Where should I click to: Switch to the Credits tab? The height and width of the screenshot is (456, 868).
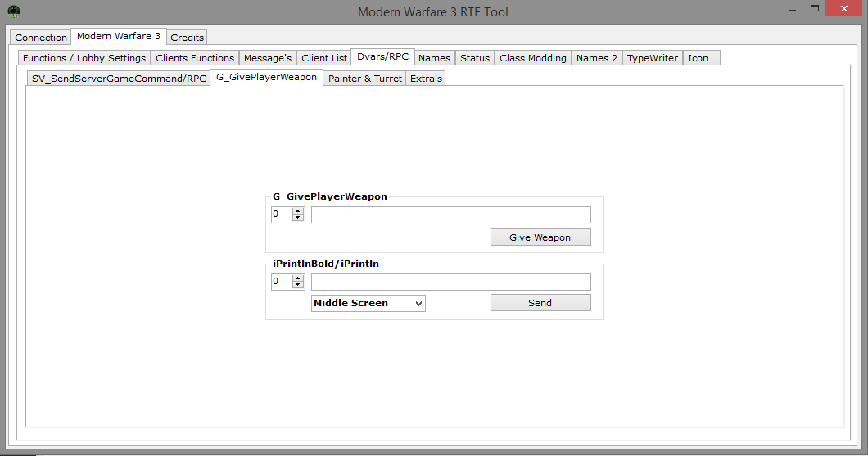[x=188, y=38]
